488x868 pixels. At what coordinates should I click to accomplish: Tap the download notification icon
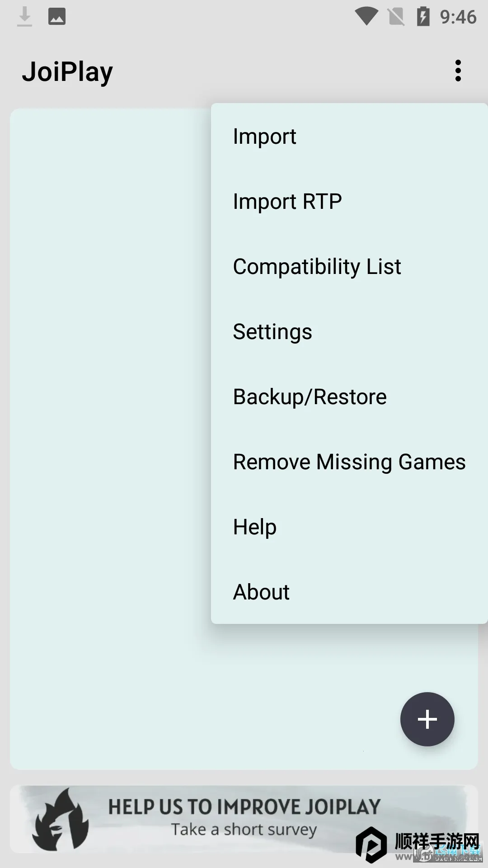pos(24,17)
